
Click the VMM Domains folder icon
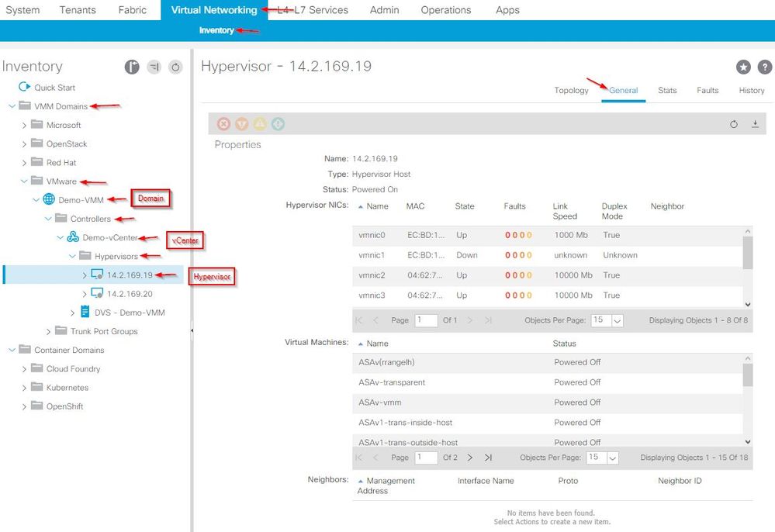tap(25, 105)
